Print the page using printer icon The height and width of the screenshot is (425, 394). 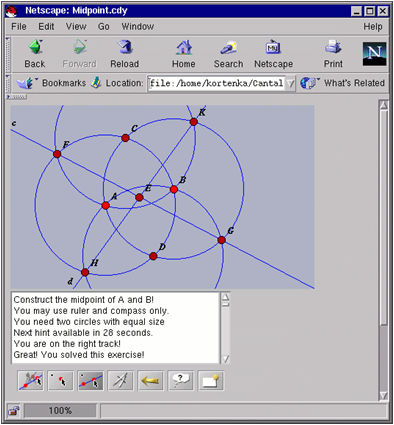click(333, 47)
